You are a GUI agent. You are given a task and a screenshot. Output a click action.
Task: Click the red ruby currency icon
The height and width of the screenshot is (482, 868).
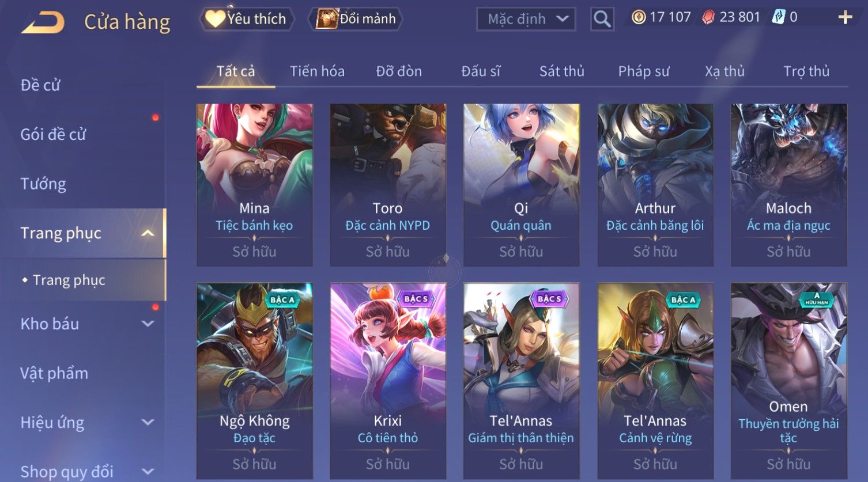click(x=708, y=17)
